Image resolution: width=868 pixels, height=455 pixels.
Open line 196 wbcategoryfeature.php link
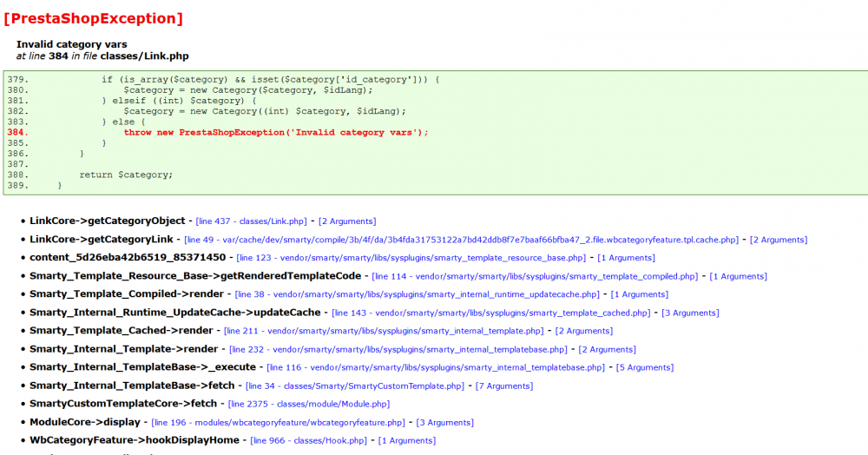coord(278,422)
